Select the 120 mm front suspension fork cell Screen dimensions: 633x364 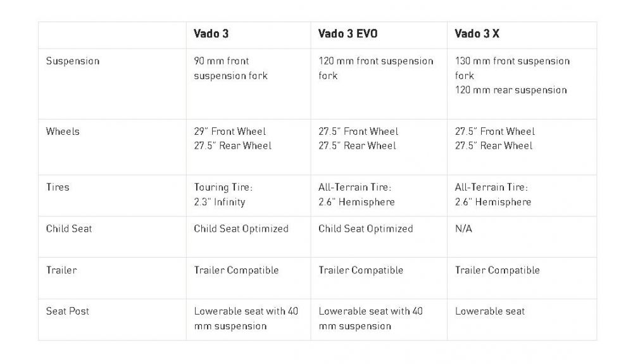click(x=375, y=68)
